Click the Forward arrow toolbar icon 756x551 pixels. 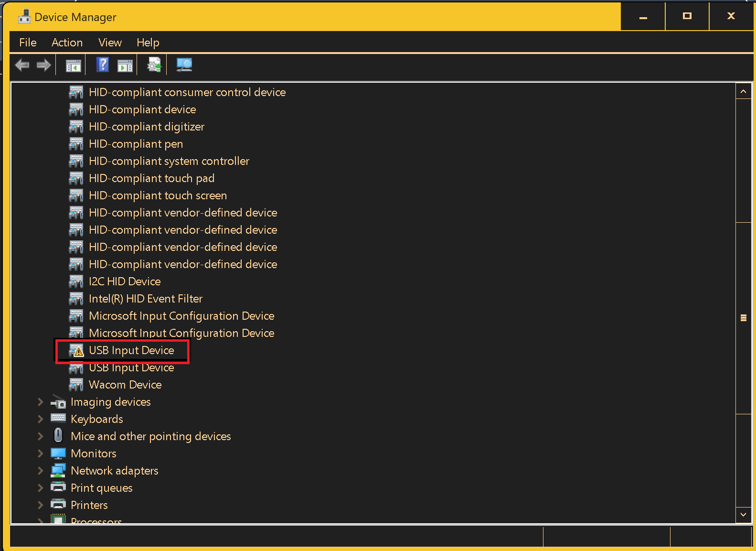[x=43, y=65]
